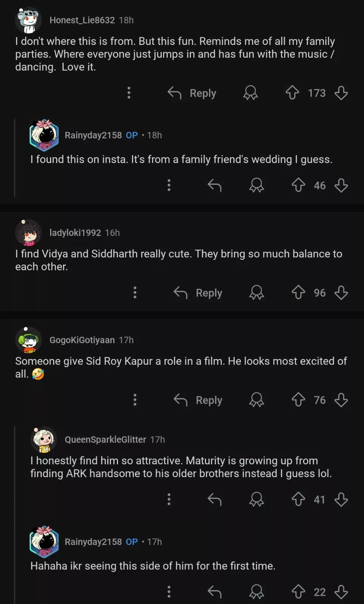Reply to Honest_Lie8632's comment
Screen dimensions: 364x604
(x=192, y=93)
